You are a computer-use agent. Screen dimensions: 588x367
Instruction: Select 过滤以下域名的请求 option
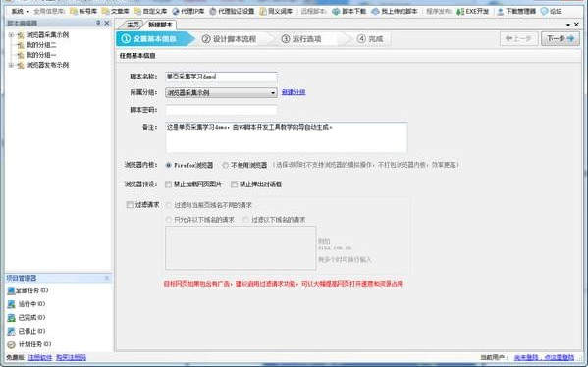246,219
